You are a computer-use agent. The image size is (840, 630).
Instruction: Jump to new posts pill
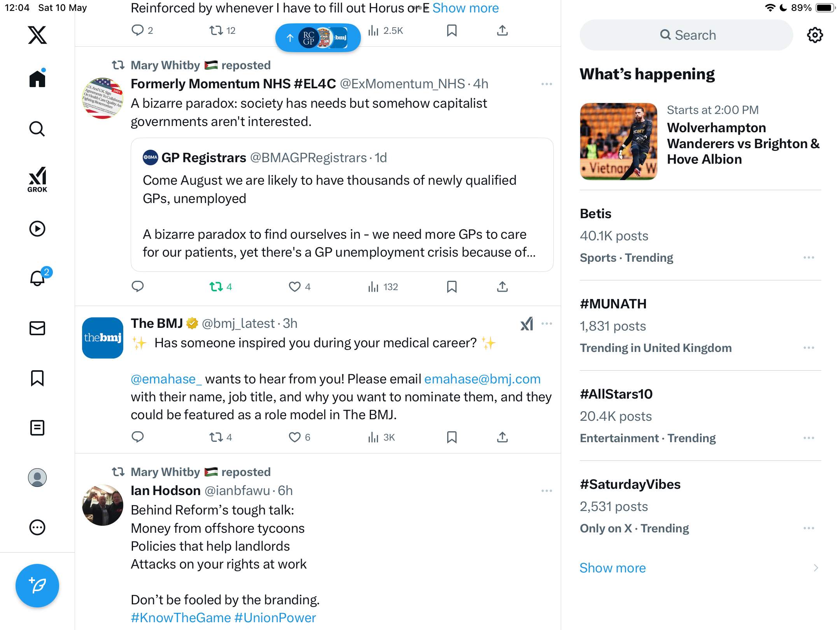[x=318, y=38]
